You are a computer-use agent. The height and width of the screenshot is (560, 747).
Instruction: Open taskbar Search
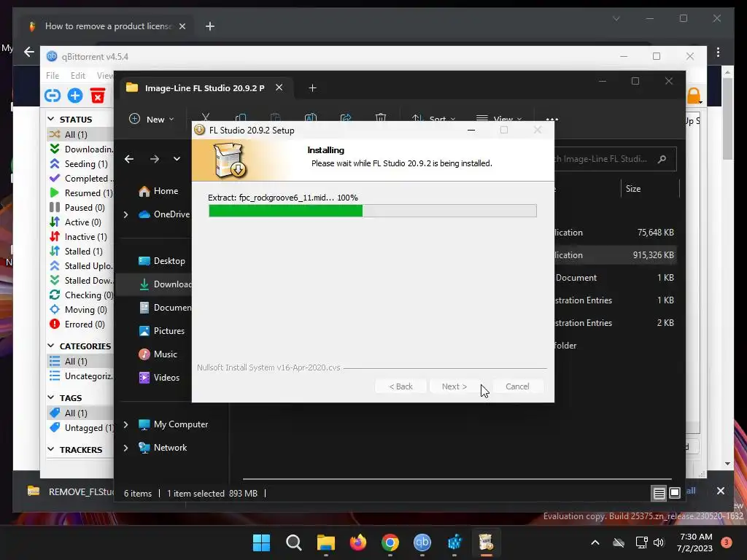(x=293, y=542)
